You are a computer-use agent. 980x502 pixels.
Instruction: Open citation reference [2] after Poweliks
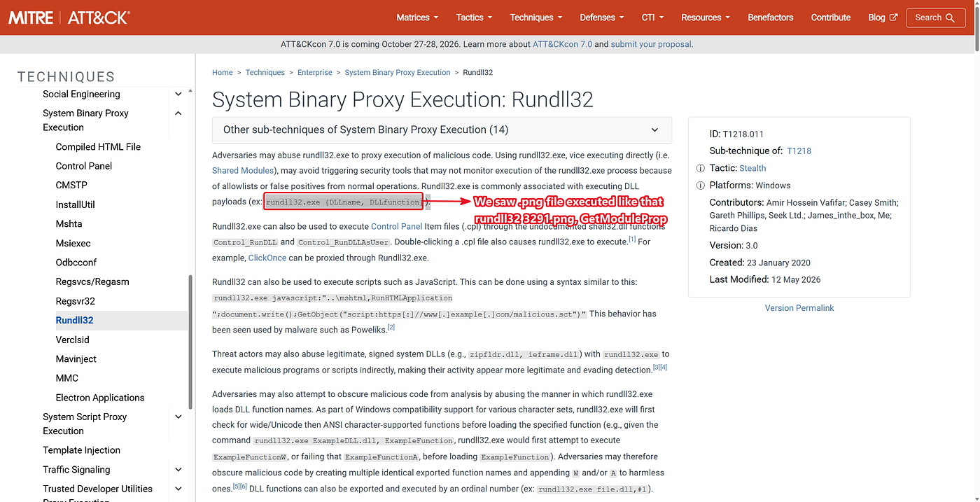(391, 327)
